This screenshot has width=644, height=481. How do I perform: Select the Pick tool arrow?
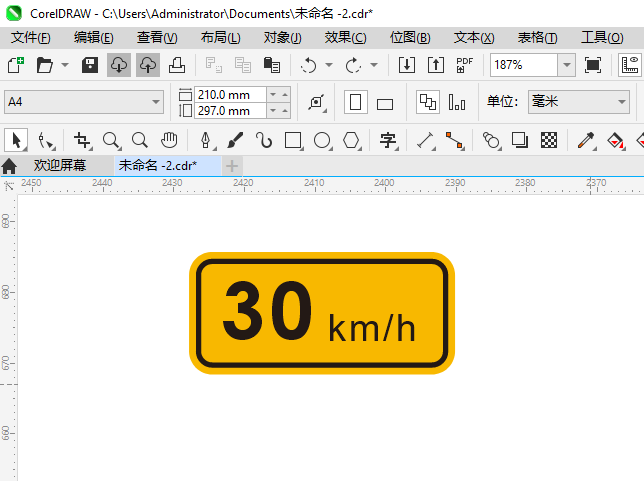click(x=16, y=140)
